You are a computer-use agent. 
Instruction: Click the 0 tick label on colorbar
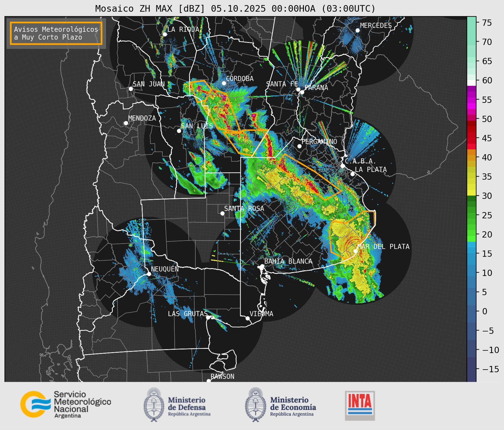point(485,312)
